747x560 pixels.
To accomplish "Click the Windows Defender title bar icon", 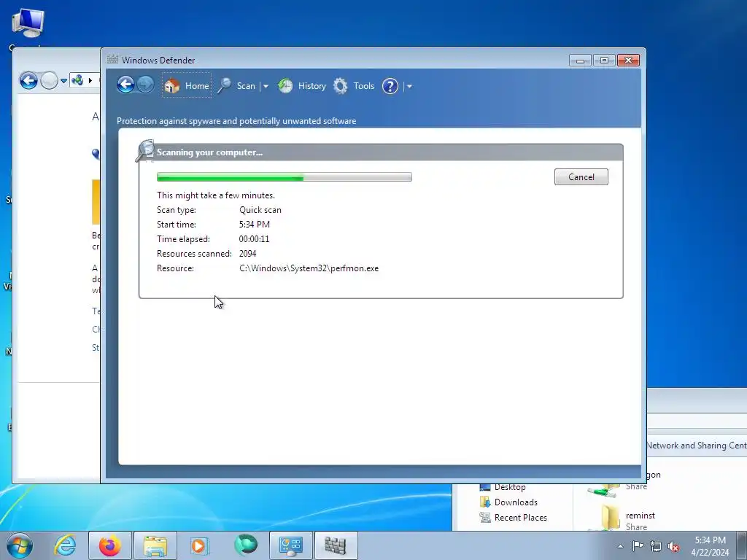I will 112,60.
